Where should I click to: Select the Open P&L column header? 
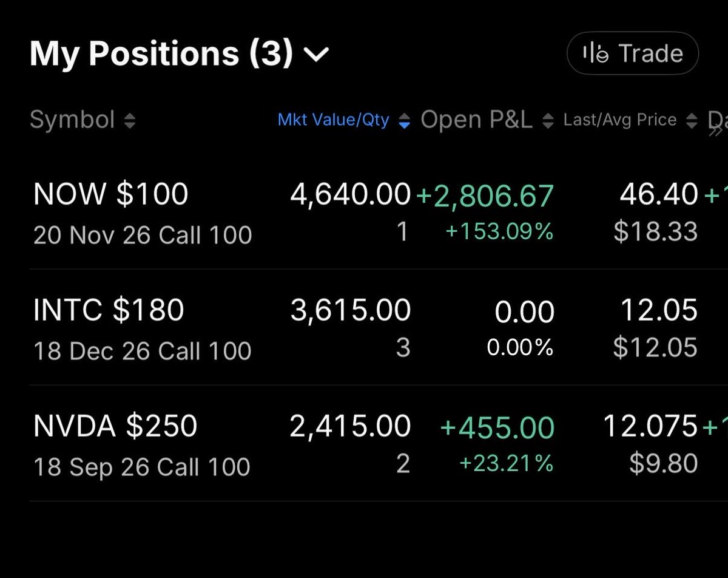coord(476,120)
